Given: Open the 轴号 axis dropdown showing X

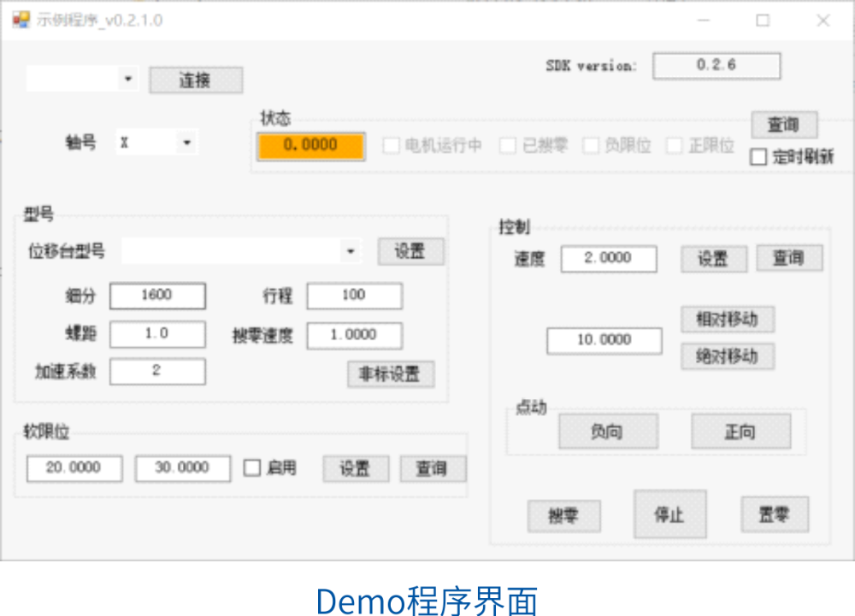Looking at the screenshot, I should 186,143.
